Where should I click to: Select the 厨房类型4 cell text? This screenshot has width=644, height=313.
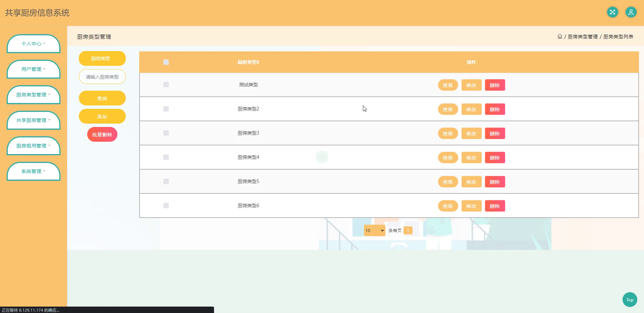coord(249,157)
